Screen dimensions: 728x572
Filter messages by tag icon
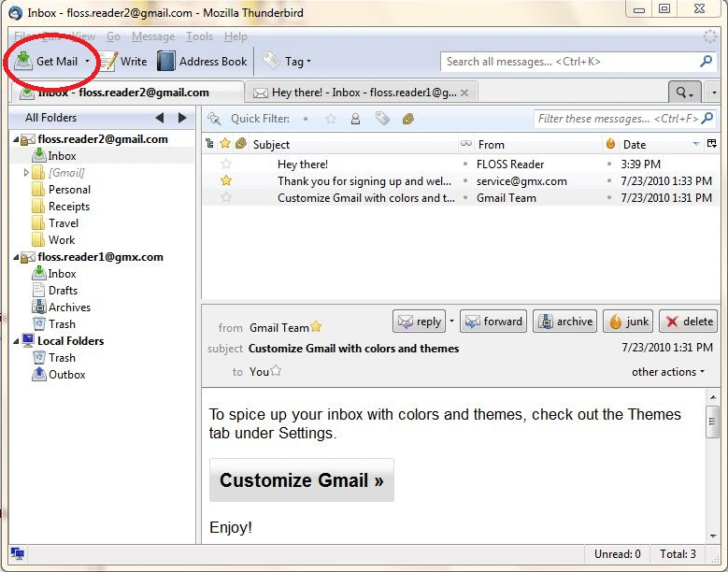pos(381,119)
